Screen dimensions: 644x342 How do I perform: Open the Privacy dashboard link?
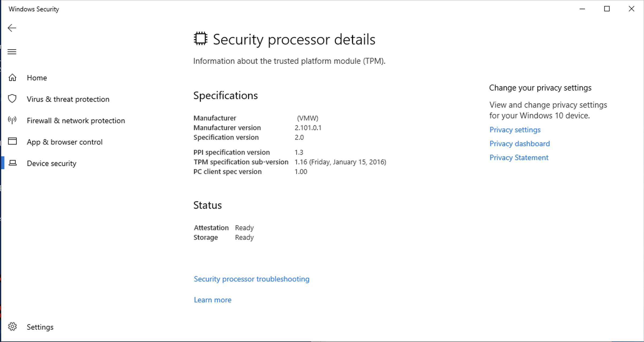[x=520, y=144]
